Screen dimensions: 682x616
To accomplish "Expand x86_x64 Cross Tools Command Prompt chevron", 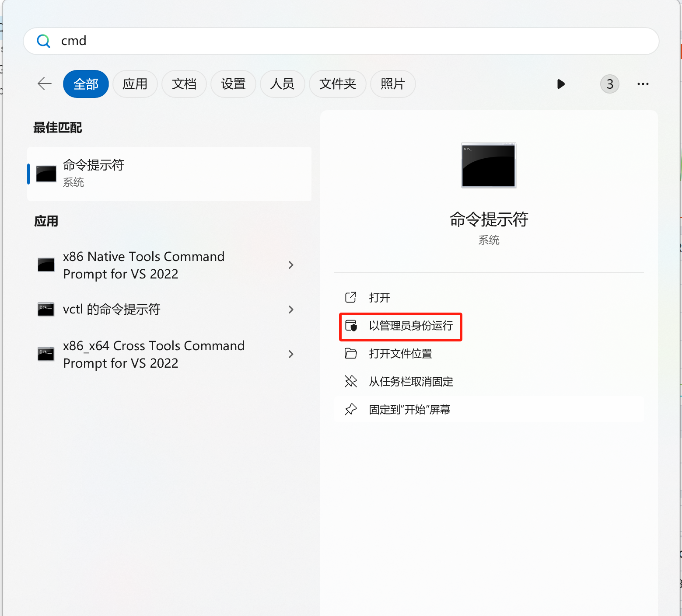I will click(x=291, y=354).
